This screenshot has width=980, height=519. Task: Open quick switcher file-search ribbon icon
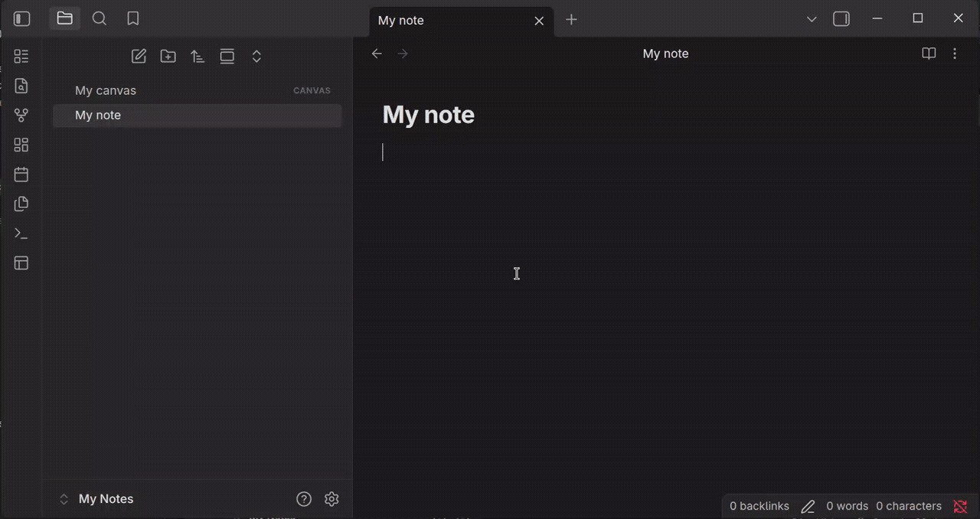coord(21,86)
